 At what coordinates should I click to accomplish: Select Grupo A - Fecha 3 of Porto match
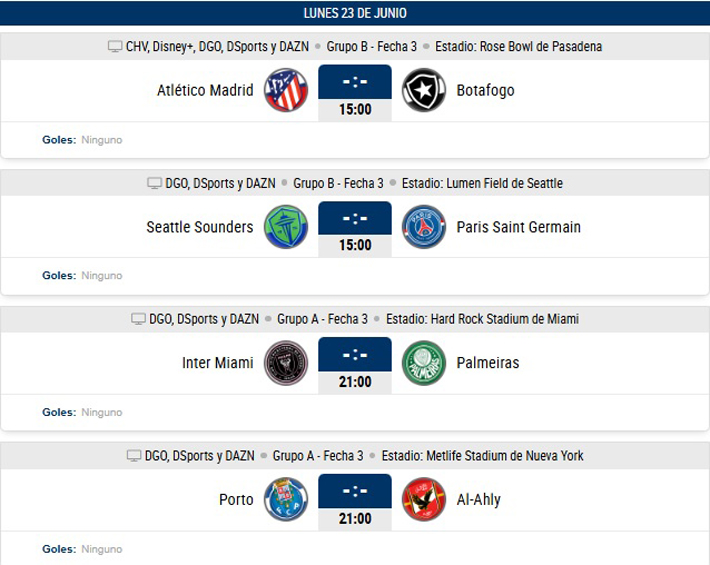[x=318, y=456]
